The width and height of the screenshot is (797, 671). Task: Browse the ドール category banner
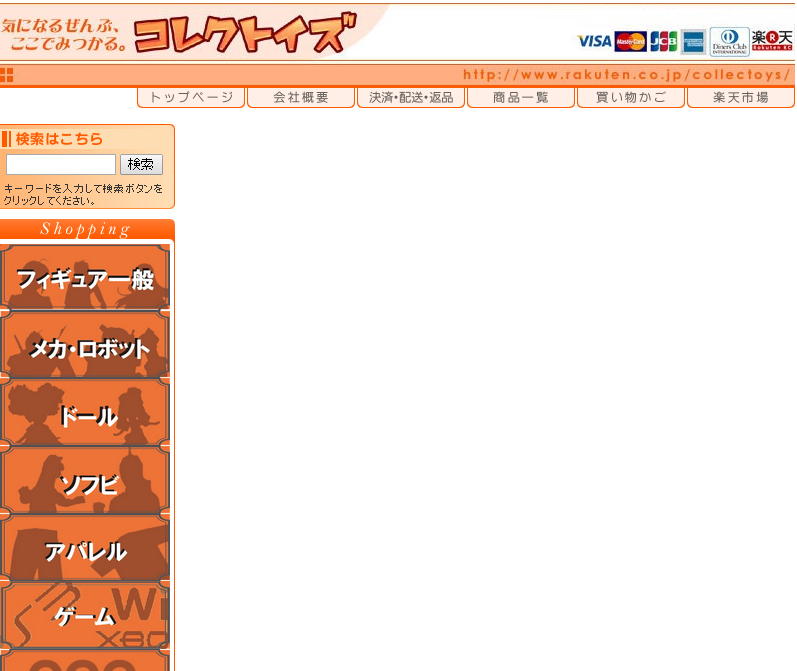tap(86, 414)
